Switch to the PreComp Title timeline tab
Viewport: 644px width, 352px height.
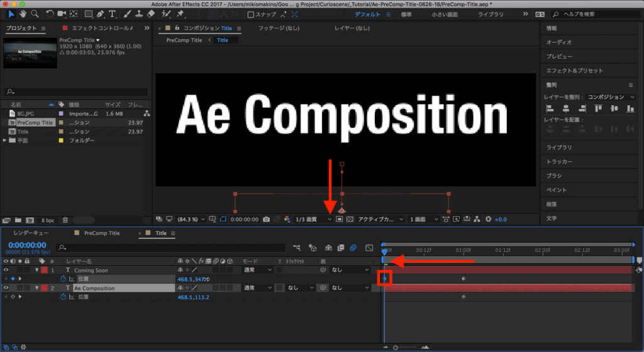(101, 233)
